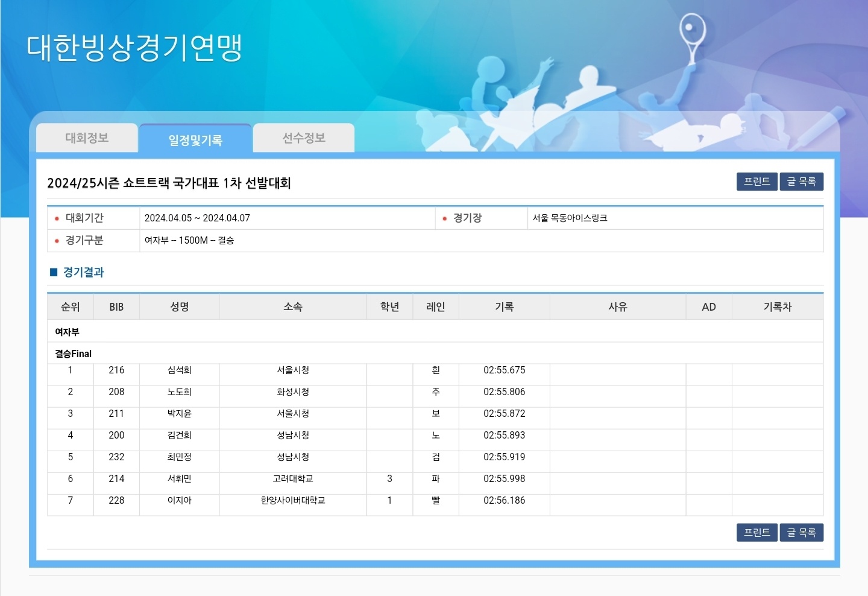Select the 일정및기록 tab

(195, 140)
